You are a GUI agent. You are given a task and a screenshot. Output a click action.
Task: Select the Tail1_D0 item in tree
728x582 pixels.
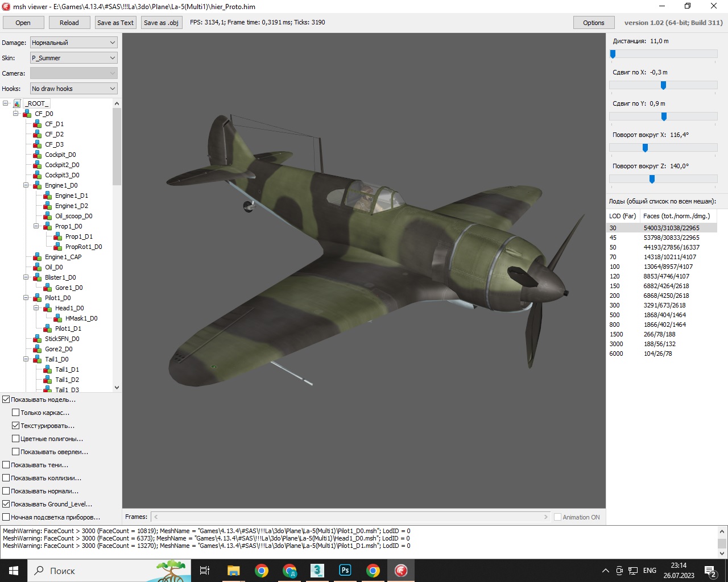[x=57, y=359]
